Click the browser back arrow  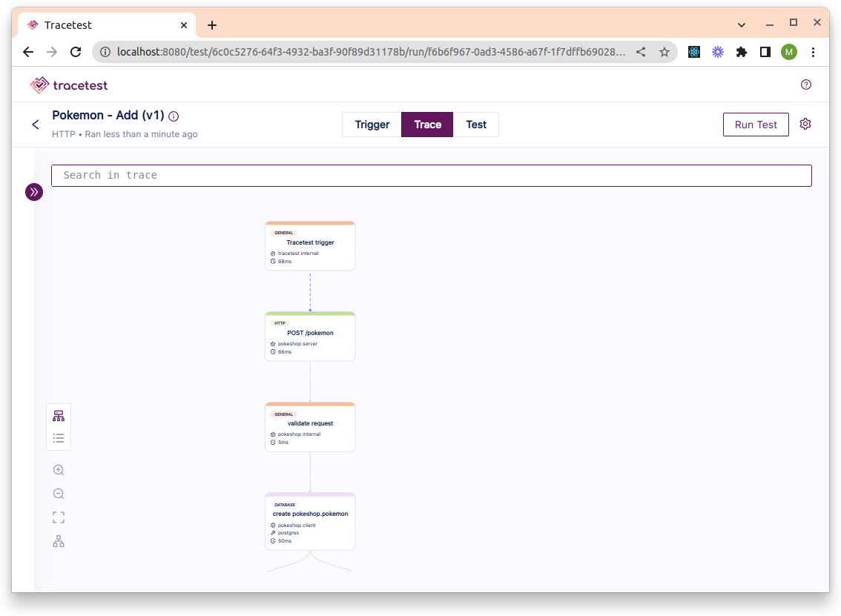28,52
